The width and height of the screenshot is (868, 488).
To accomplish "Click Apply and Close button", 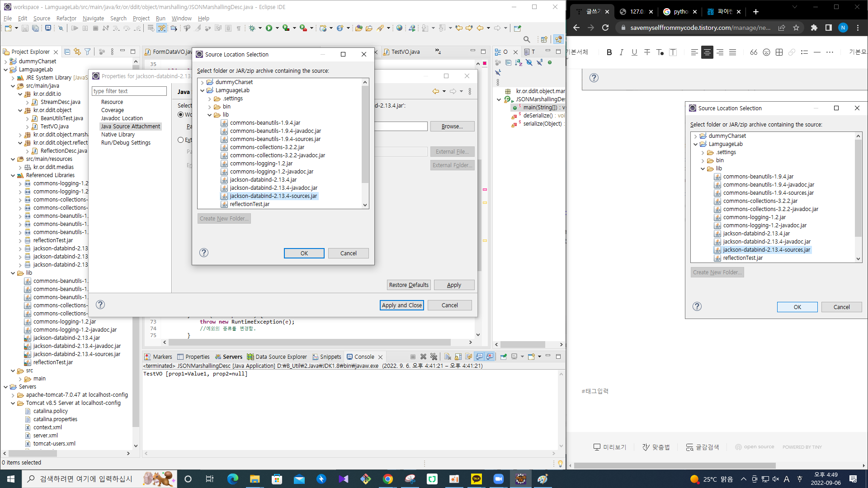I will (401, 305).
